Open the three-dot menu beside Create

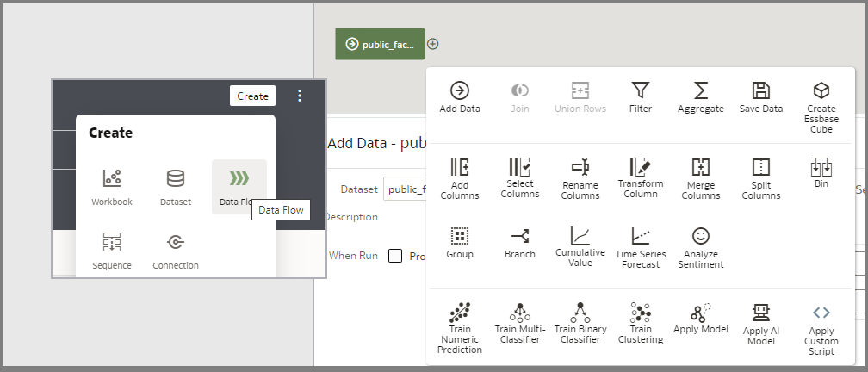tap(299, 96)
